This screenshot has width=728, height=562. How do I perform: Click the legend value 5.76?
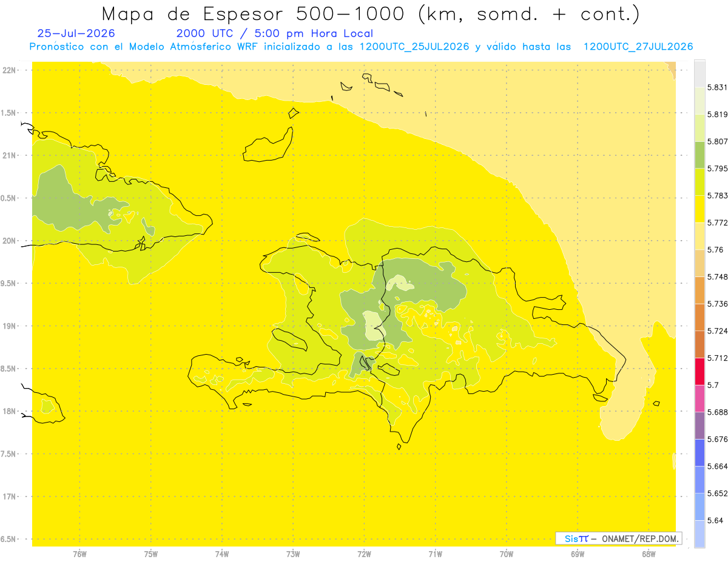tap(715, 250)
